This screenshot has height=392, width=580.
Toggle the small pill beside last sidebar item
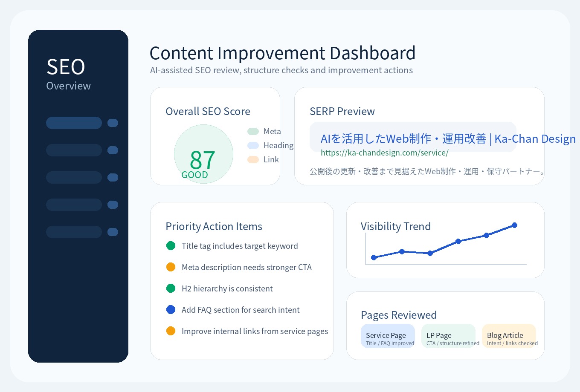pos(113,232)
